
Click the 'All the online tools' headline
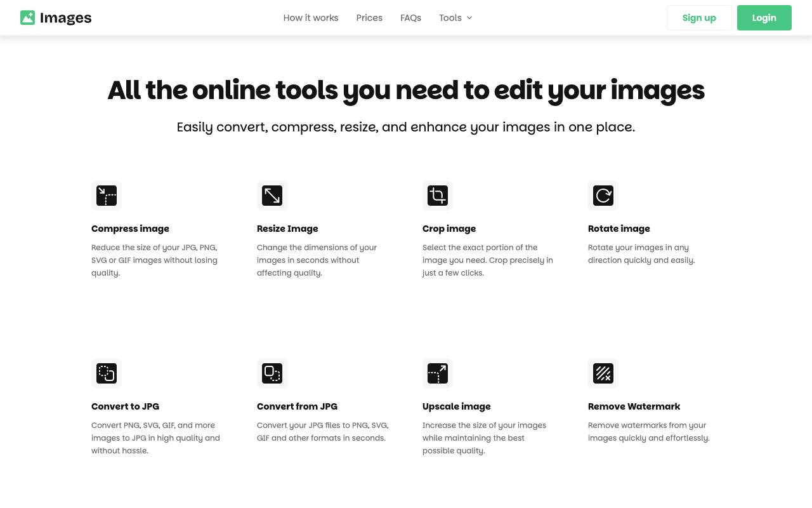[406, 90]
